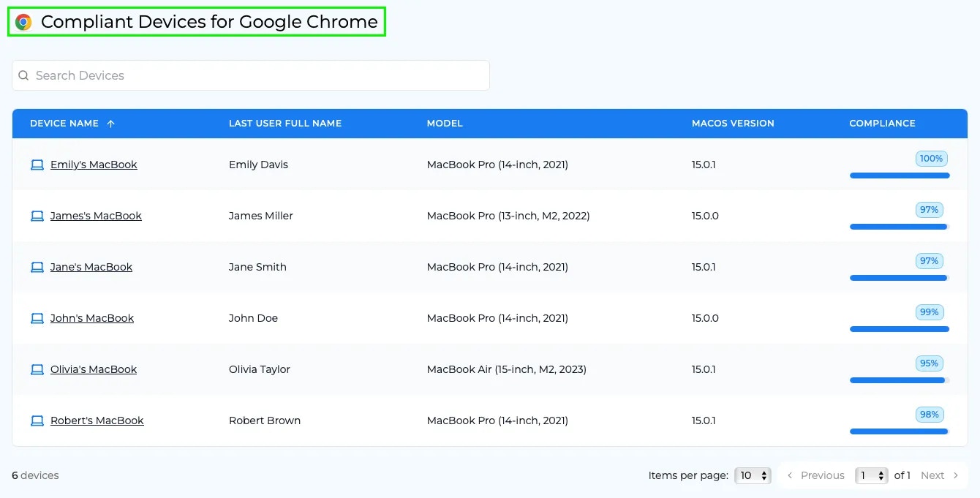The width and height of the screenshot is (980, 498).
Task: Click Emily Davis's MacBook Pro (14-inch, 2021) cell
Action: click(497, 165)
